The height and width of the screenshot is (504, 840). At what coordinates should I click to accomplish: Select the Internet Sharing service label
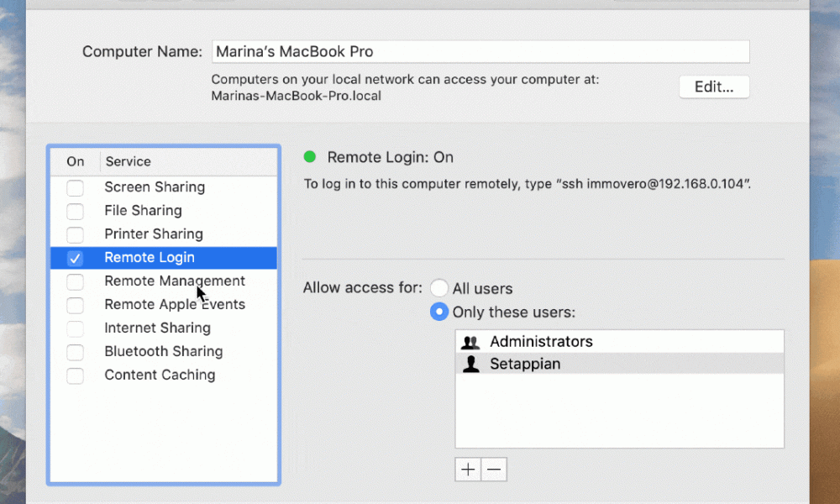tap(158, 328)
